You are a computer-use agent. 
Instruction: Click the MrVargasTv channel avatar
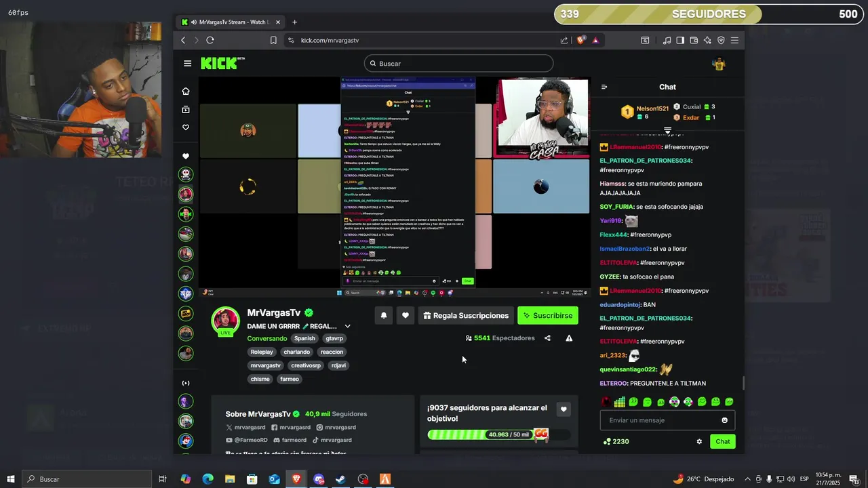click(x=226, y=321)
